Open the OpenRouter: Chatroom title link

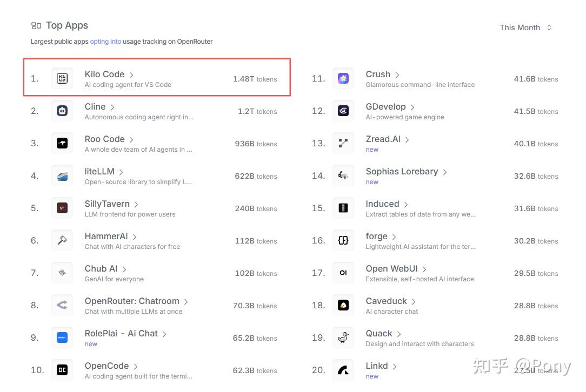132,301
